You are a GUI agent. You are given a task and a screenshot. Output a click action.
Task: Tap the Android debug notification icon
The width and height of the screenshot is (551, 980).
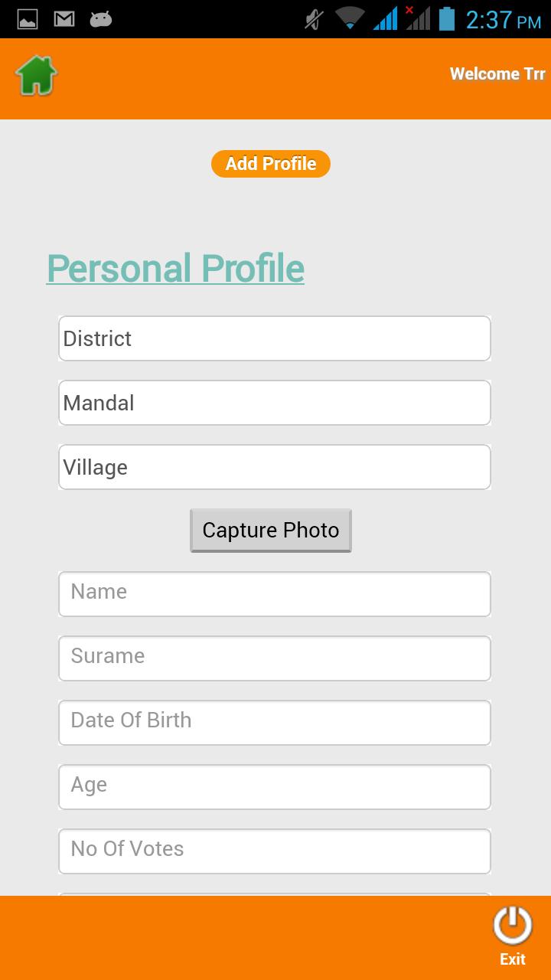tap(101, 19)
